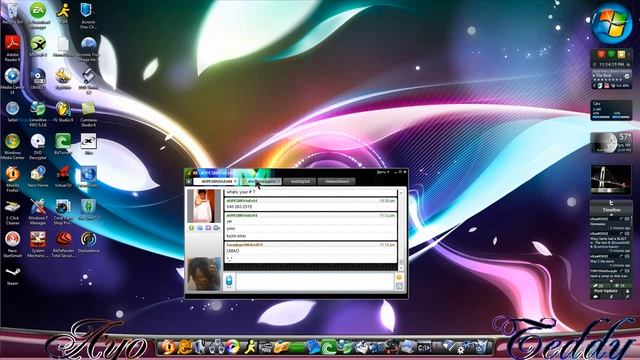Click the mobile phone send icon in chat
The width and height of the screenshot is (640, 360).
click(x=229, y=282)
